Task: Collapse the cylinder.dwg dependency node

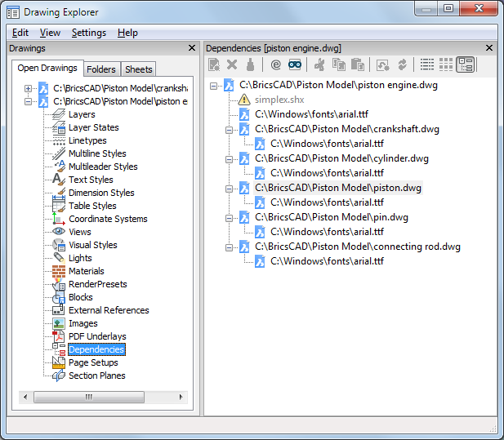Action: point(229,159)
